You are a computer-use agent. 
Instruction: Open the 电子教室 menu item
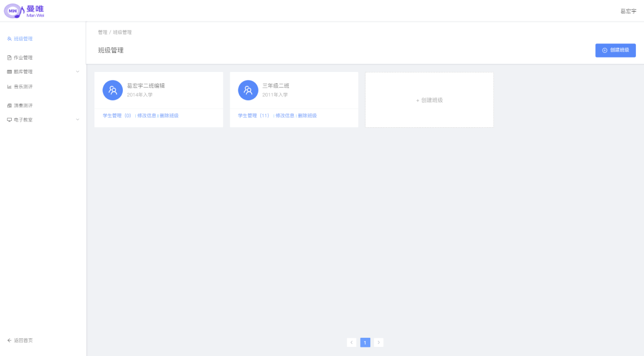(x=23, y=120)
